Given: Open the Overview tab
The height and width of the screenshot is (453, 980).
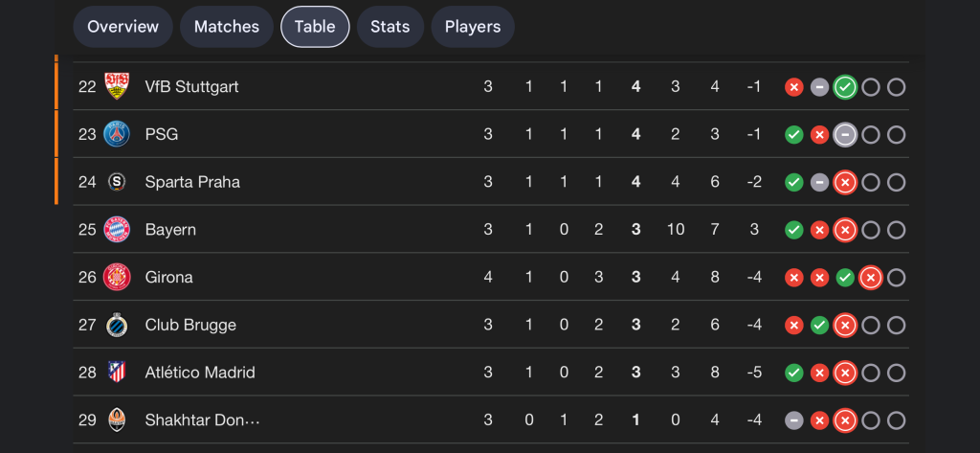Looking at the screenshot, I should (122, 27).
